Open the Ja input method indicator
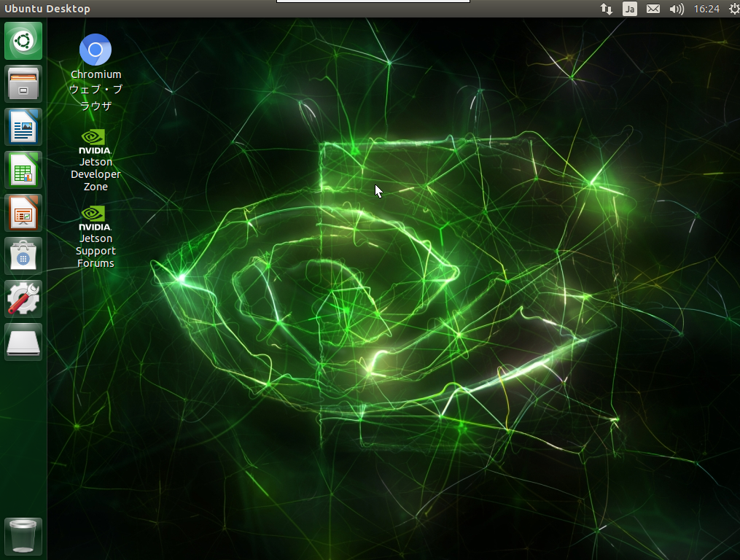 pos(630,9)
